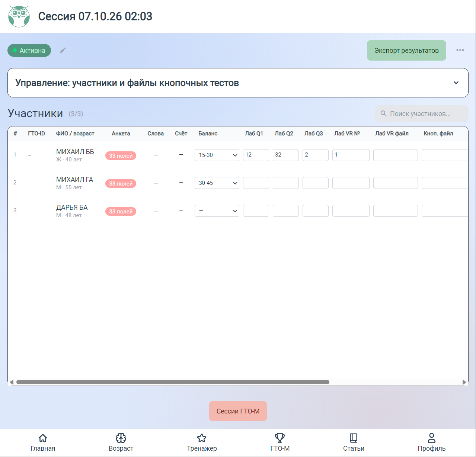Go to Тренажер tab label
Screen dimensions: 476x457
coord(202,448)
